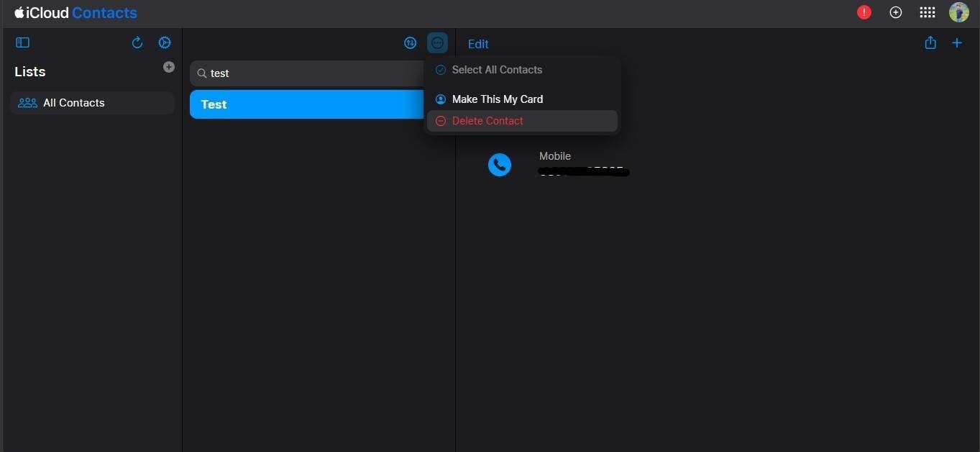Click the iCloud Contacts logo
This screenshot has width=980, height=452.
75,13
